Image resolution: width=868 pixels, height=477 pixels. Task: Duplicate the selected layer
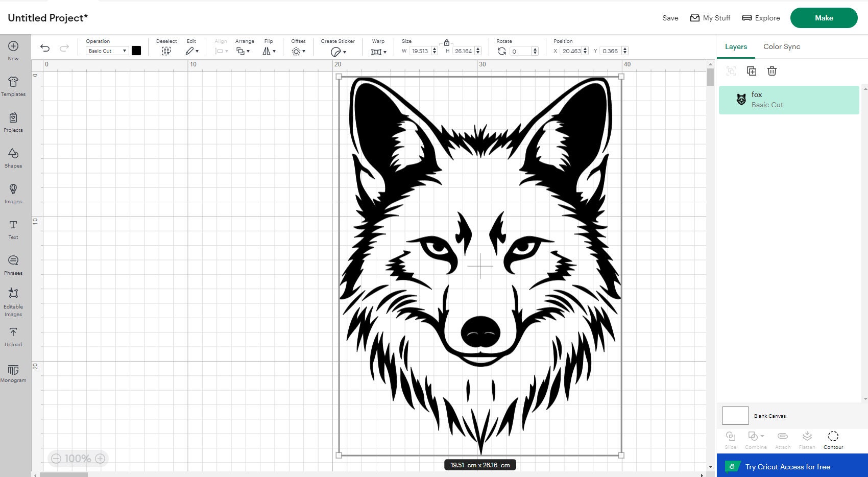pos(752,71)
